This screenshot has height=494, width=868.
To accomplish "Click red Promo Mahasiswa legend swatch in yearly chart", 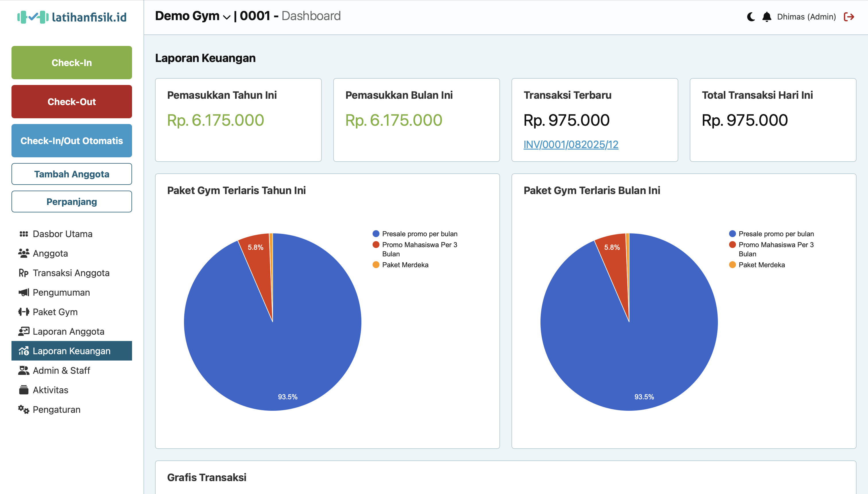I will pos(376,245).
